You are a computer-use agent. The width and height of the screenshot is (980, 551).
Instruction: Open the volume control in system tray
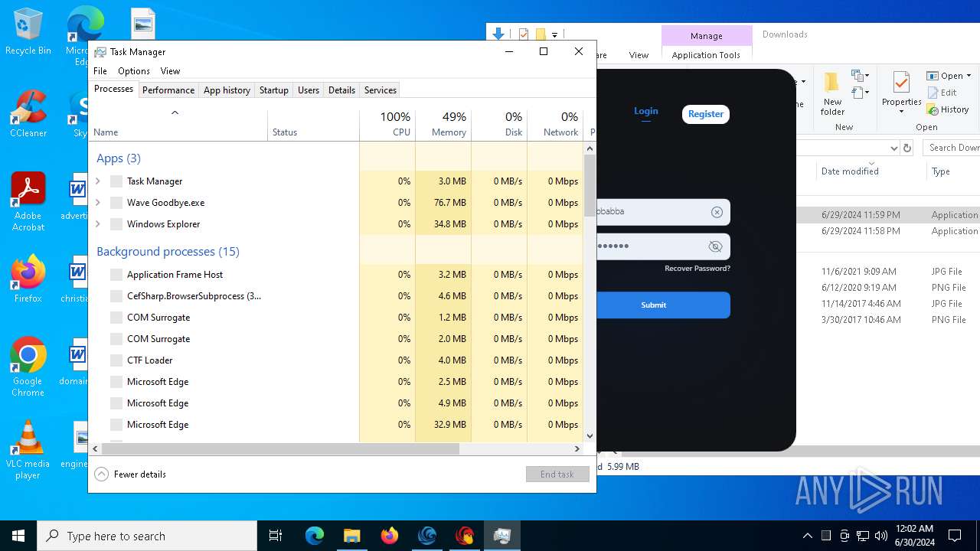click(881, 536)
